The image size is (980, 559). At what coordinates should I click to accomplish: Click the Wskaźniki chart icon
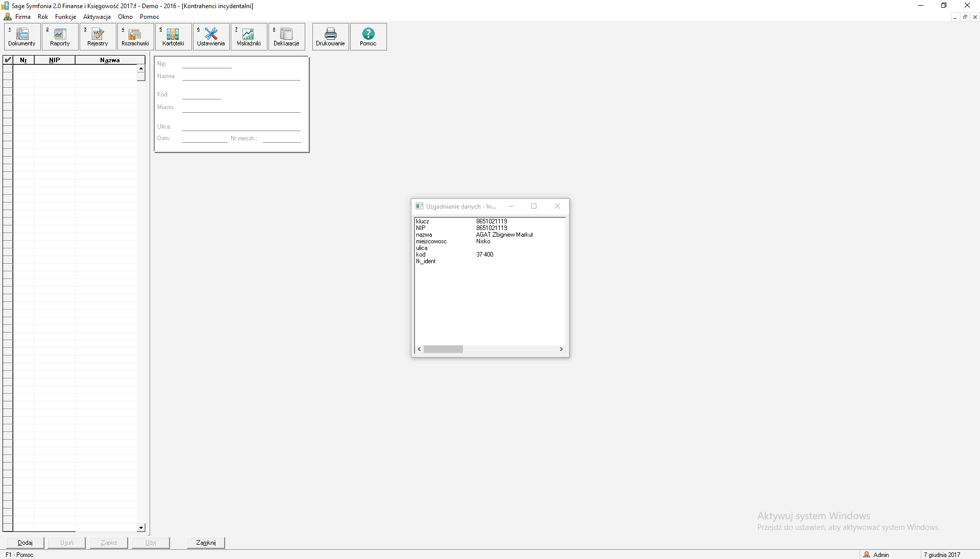tap(249, 36)
